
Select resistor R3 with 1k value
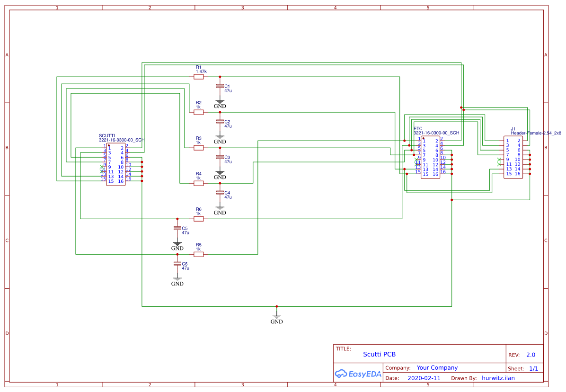[x=199, y=147]
